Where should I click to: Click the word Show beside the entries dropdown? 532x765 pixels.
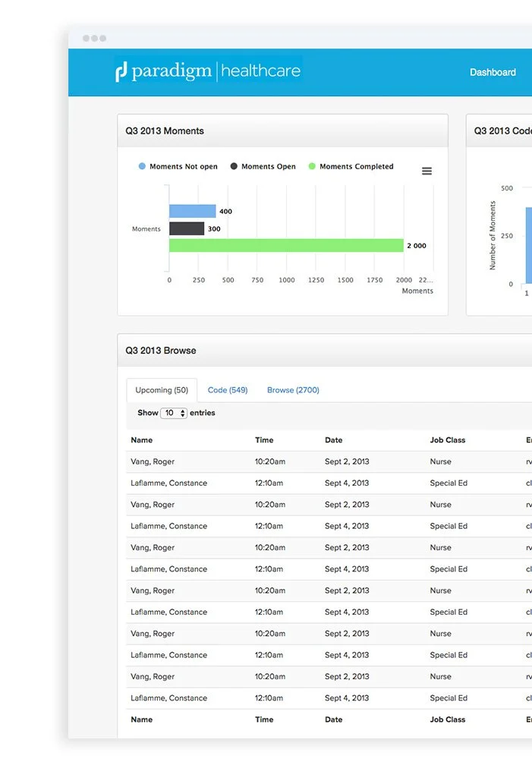click(x=147, y=413)
